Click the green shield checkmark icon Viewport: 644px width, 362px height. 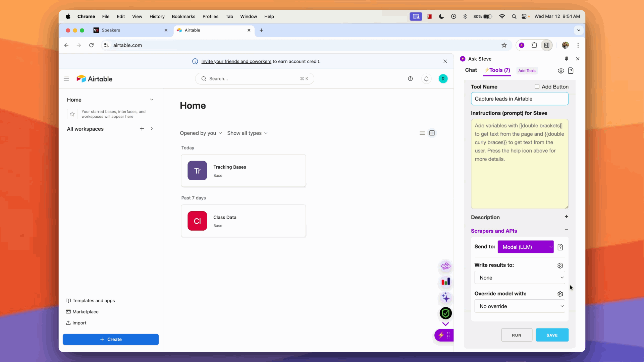(x=445, y=313)
